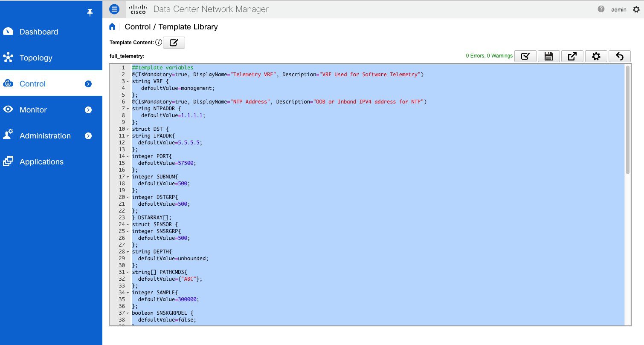
Task: Click the "defaultValue=1.1.1.1;" line
Action: 173,115
